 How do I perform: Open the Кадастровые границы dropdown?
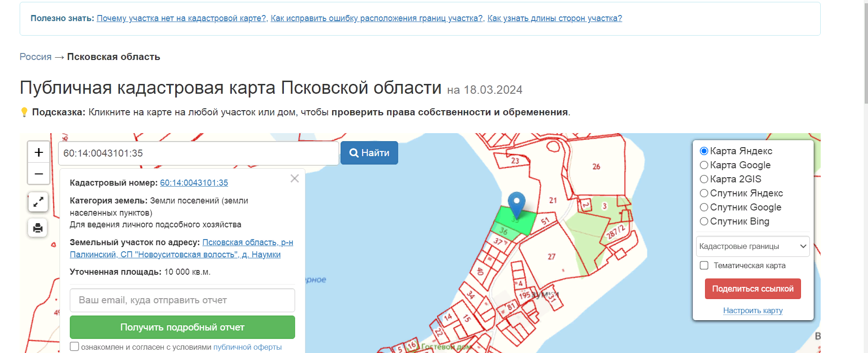pyautogui.click(x=753, y=247)
